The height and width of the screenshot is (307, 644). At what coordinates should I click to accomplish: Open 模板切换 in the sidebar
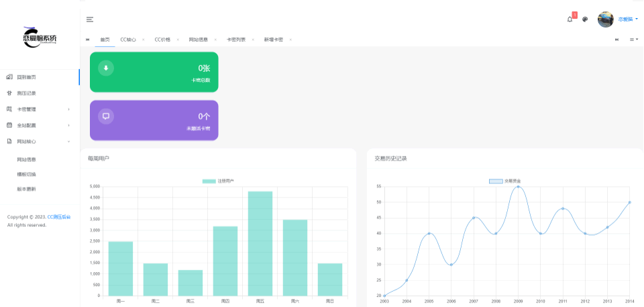point(27,174)
